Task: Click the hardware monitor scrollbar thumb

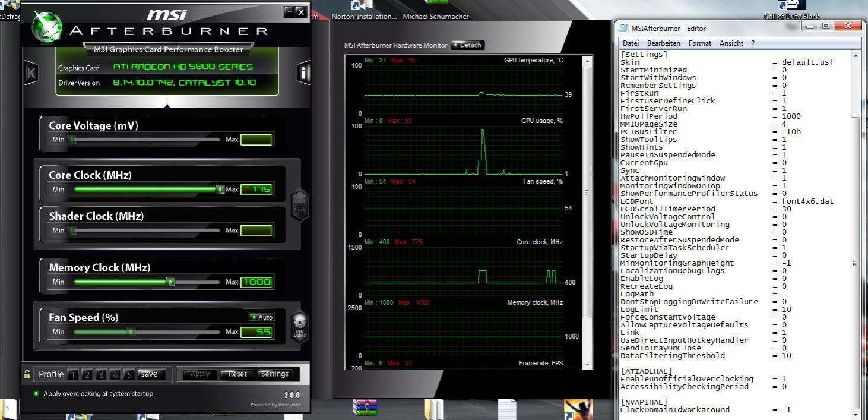Action: click(x=588, y=193)
